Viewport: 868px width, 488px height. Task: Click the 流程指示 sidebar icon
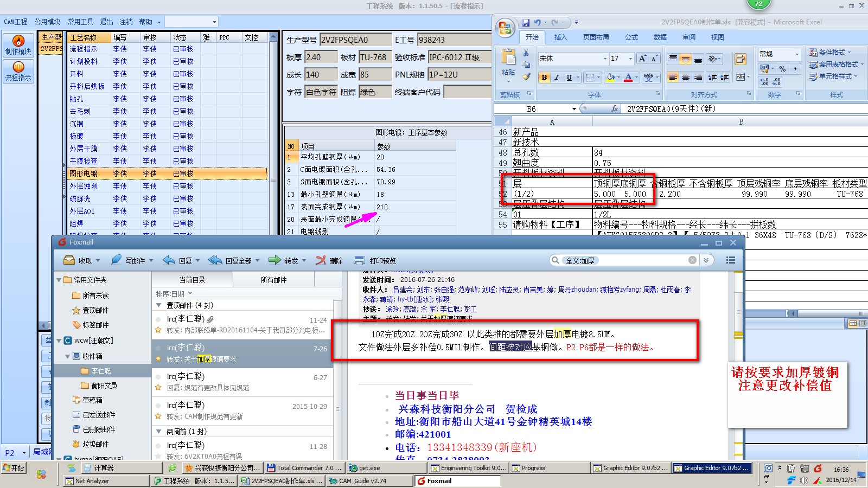(x=18, y=71)
